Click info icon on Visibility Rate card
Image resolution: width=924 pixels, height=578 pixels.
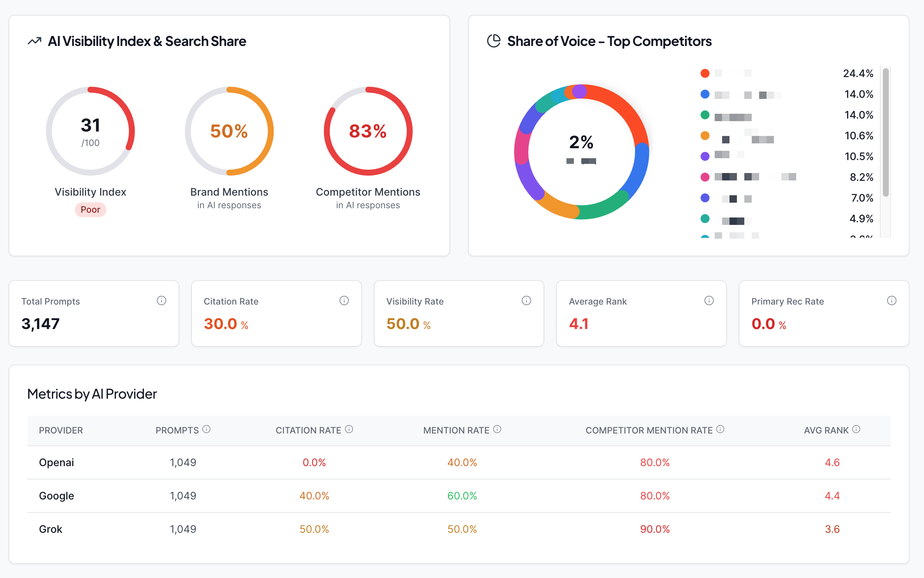(x=526, y=300)
